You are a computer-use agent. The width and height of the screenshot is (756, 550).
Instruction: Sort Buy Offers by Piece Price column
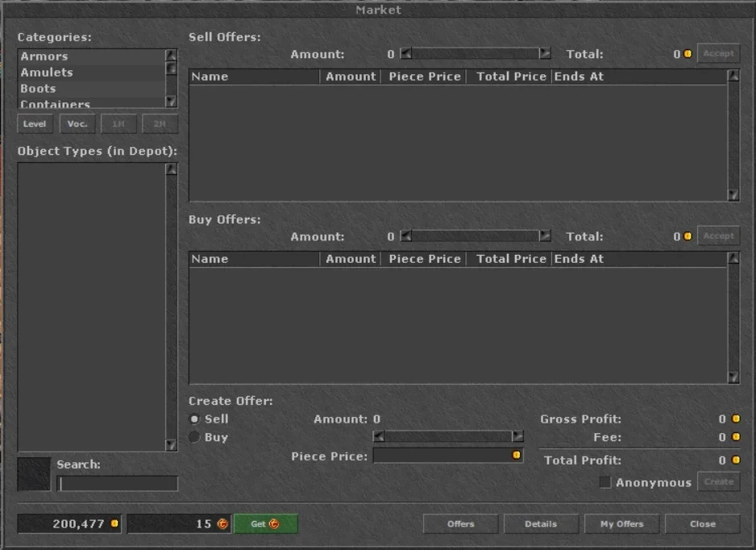click(424, 259)
